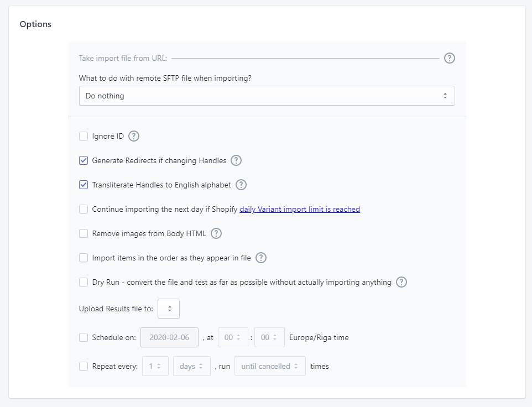Open the schedule hour dropdown
The image size is (532, 407).
point(233,337)
